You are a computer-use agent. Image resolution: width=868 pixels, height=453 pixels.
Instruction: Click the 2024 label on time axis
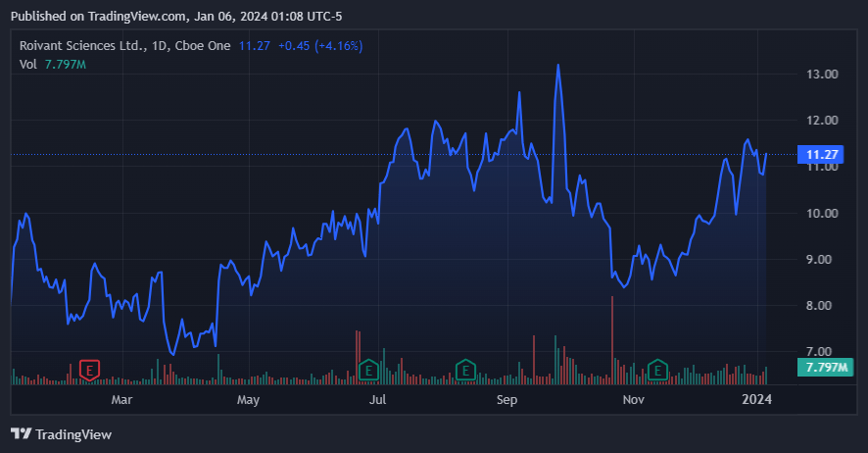(756, 399)
